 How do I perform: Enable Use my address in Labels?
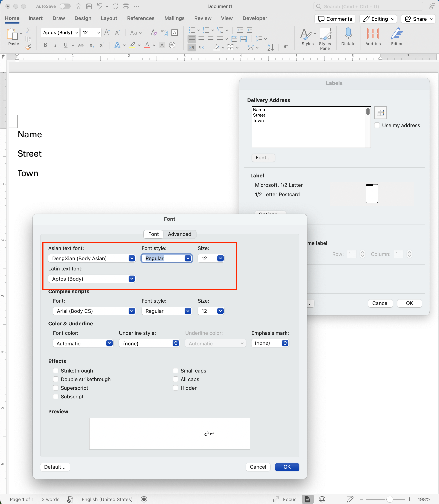pyautogui.click(x=377, y=125)
